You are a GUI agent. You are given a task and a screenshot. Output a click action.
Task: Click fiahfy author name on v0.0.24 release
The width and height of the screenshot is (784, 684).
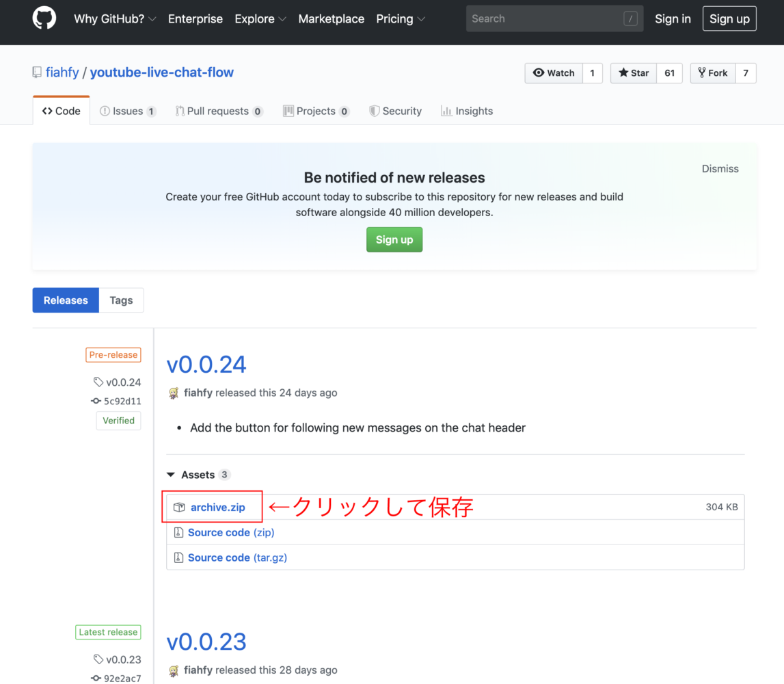point(198,393)
